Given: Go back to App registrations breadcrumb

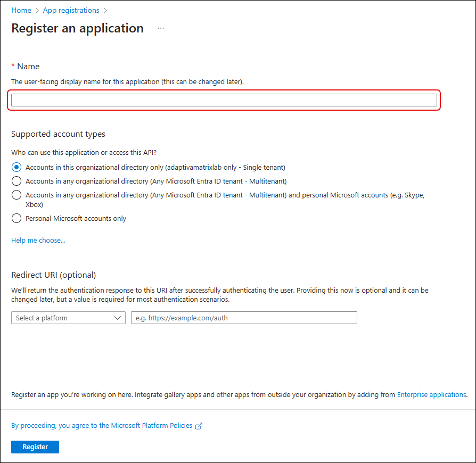Looking at the screenshot, I should [x=71, y=10].
